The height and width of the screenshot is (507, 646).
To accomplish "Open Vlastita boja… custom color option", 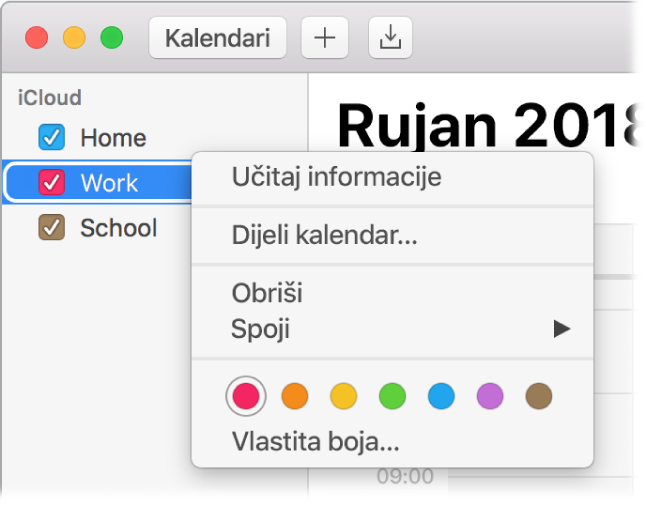I will [315, 441].
